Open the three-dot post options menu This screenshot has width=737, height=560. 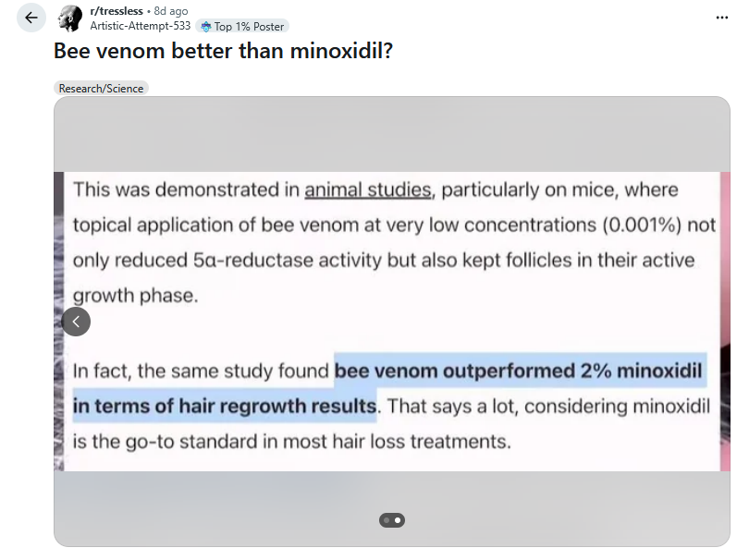720,18
